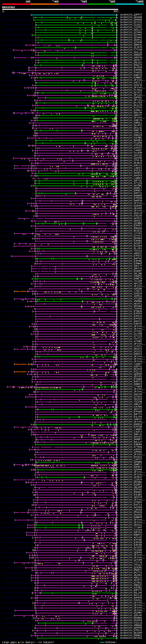Click UniRef100_B4M7I0 label
The height and width of the screenshot is (644, 146).
[131, 193]
